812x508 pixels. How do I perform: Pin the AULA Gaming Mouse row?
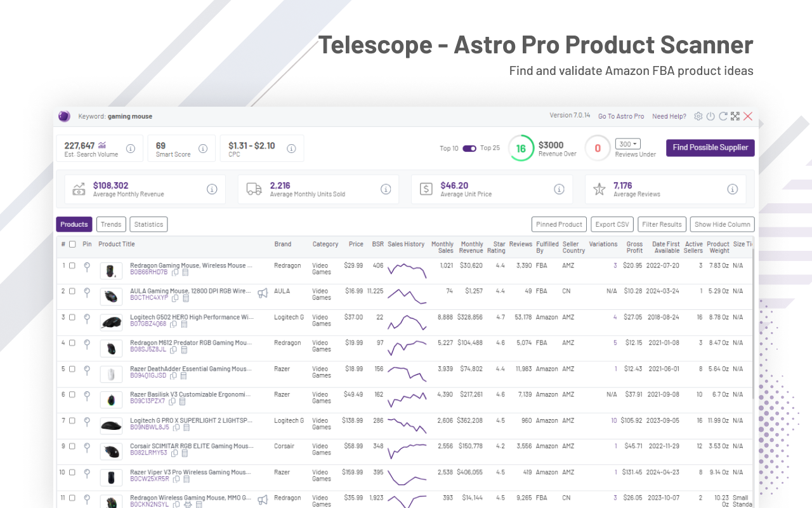pos(87,292)
